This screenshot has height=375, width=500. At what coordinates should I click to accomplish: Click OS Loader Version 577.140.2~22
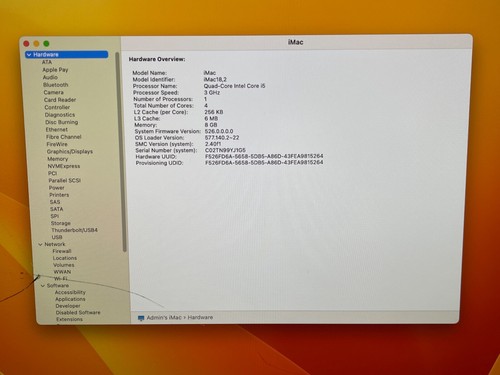[x=222, y=137]
